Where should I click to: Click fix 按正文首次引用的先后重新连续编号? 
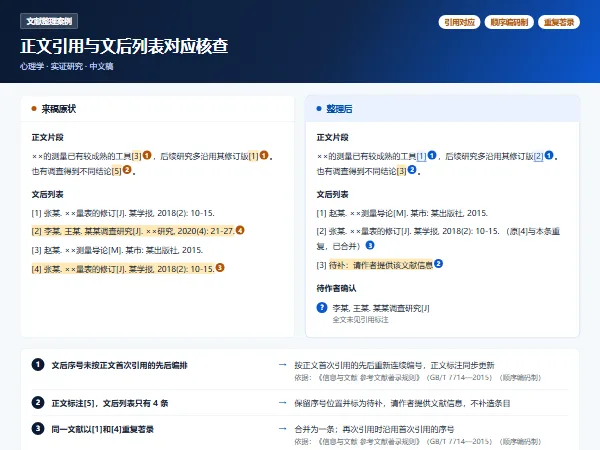pyautogui.click(x=395, y=365)
